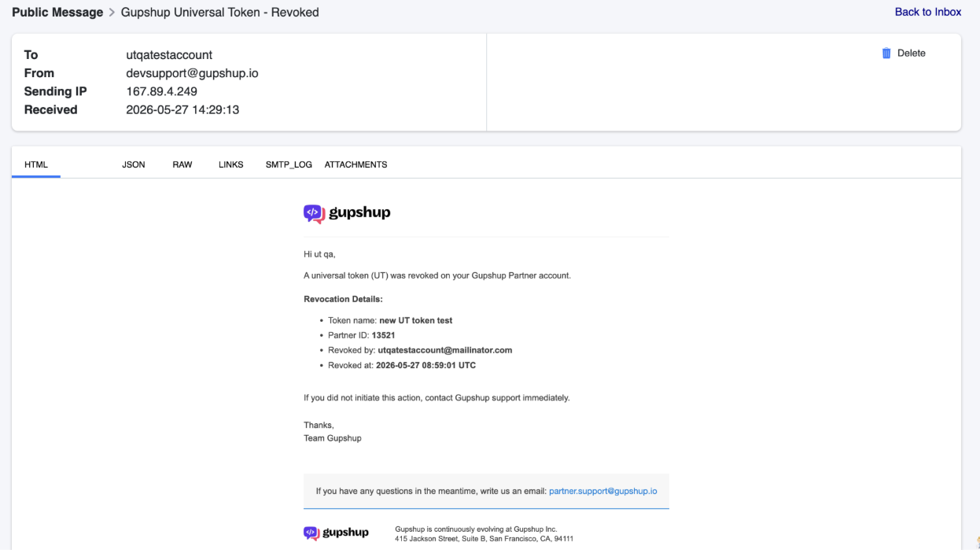Click 'Gupshup is continuously evolving' footer text
980x557 pixels.
(x=476, y=529)
